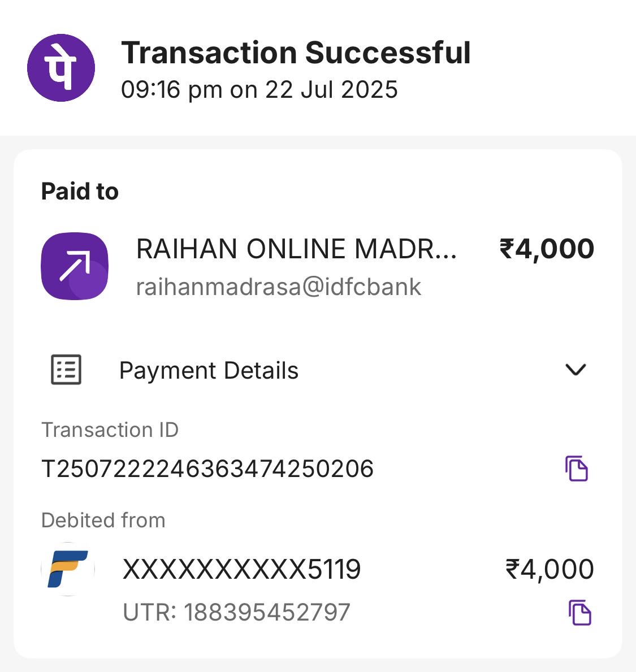636x672 pixels.
Task: Tap the debited ₹4,000 amount
Action: [x=550, y=569]
